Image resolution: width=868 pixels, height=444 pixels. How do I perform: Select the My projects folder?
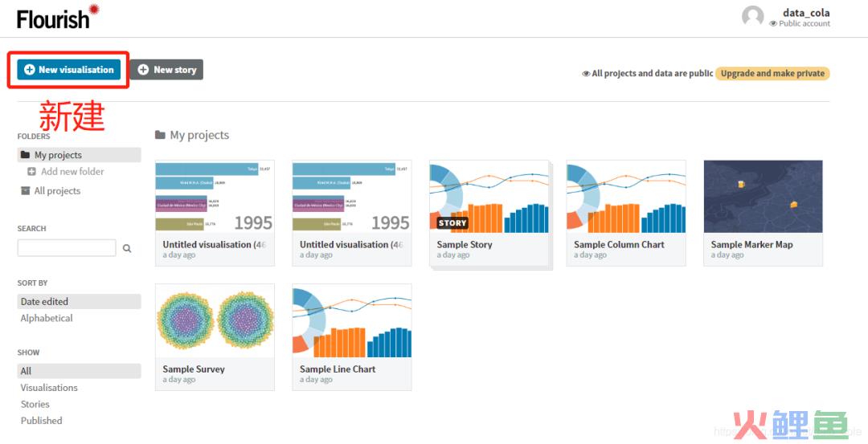coord(79,155)
